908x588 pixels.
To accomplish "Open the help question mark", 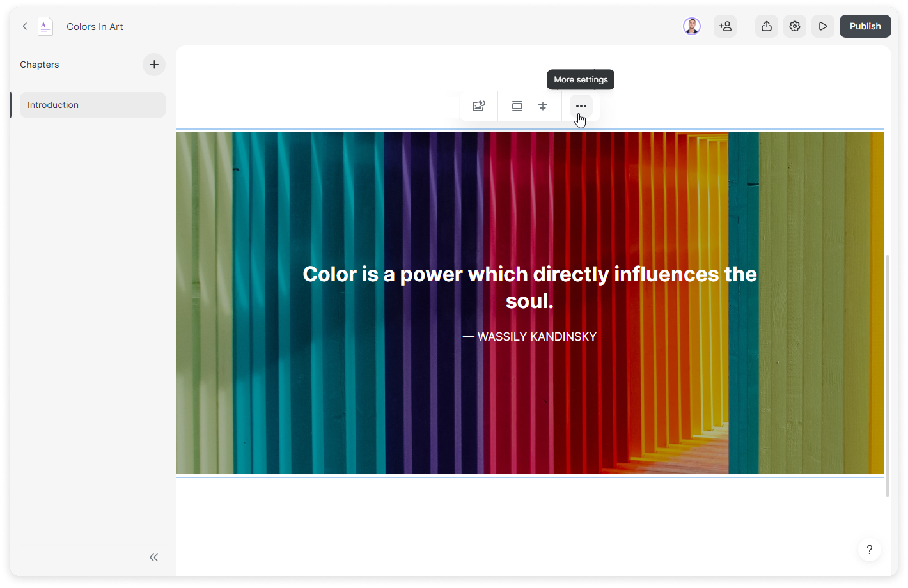I will click(869, 549).
